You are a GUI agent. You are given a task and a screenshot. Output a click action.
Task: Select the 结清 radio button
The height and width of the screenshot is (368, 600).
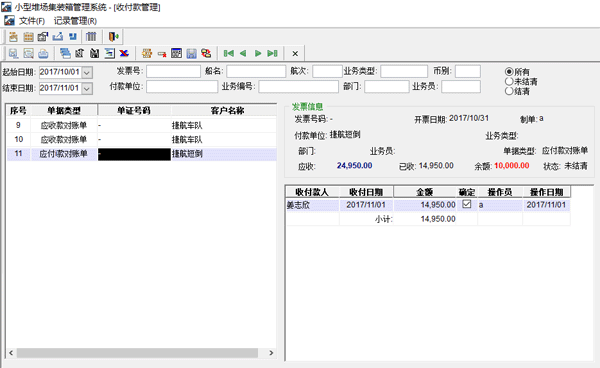(x=509, y=91)
